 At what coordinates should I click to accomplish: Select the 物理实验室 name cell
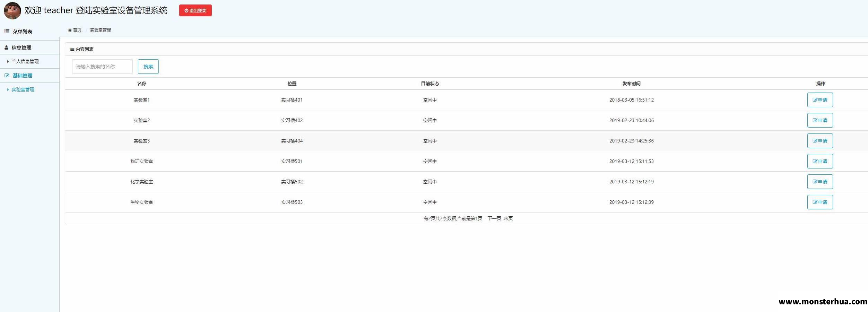[x=141, y=161]
